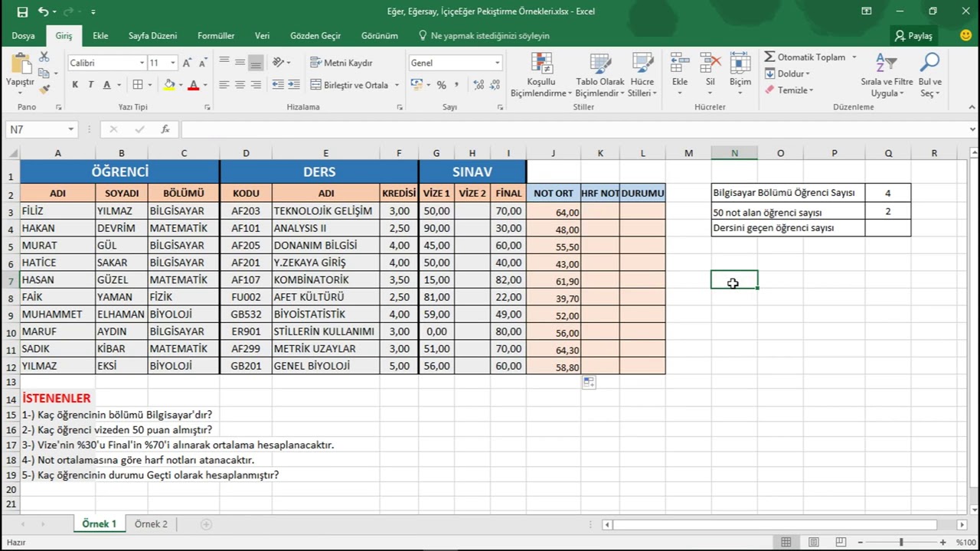This screenshot has width=980, height=551.
Task: Decrease indent in alignment group
Action: [278, 85]
